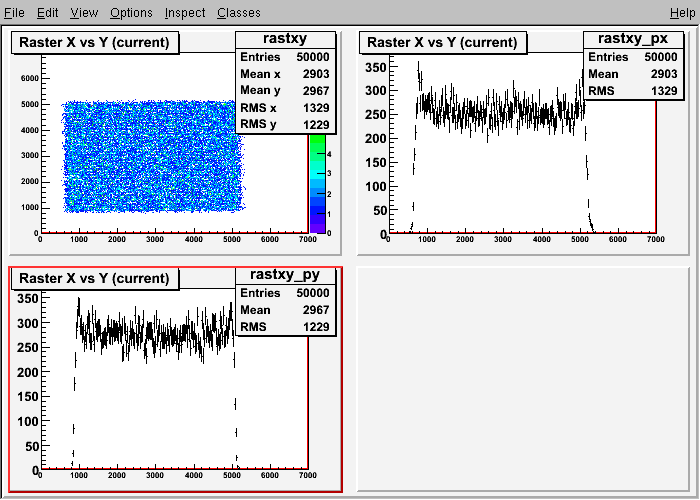
Task: Click the 'RMS 1329' row in rastxy_px stats
Action: pos(633,91)
